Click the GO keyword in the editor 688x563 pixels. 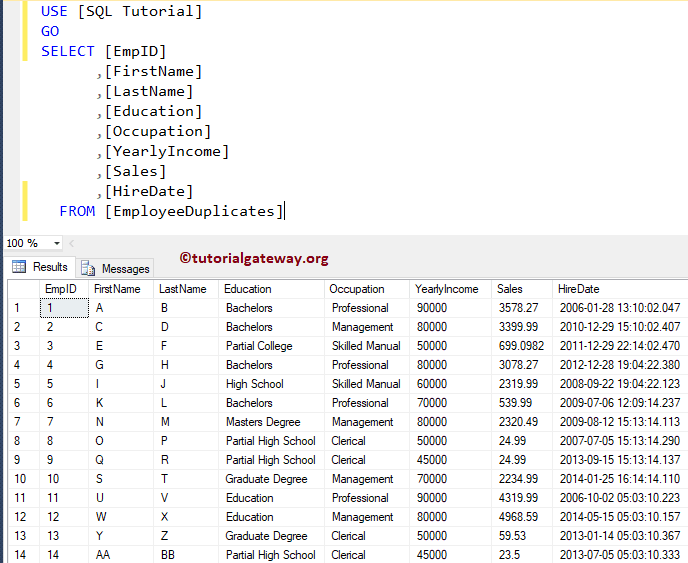coord(50,31)
